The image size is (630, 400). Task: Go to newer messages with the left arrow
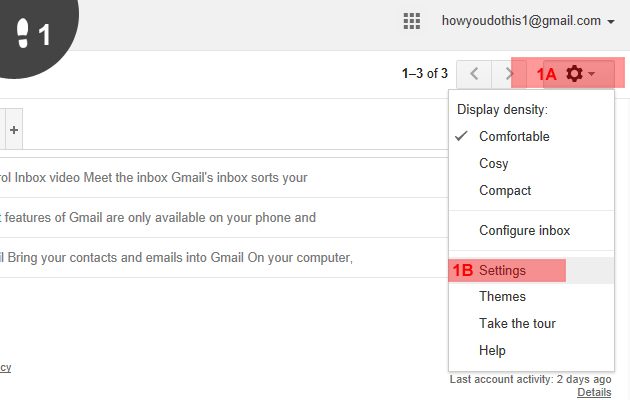coord(474,74)
